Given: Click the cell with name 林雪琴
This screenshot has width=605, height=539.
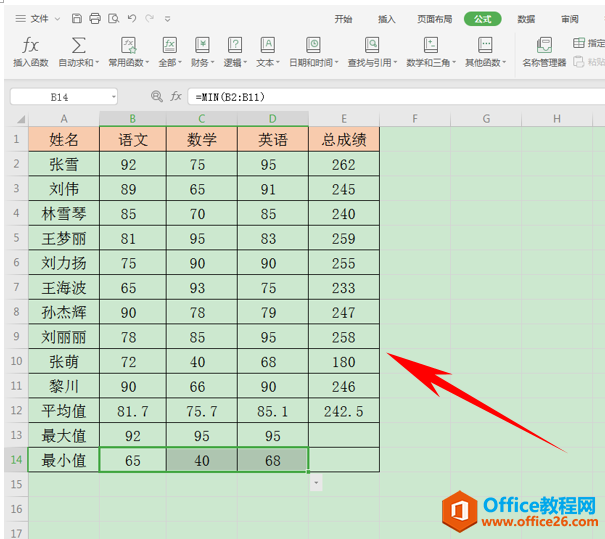Looking at the screenshot, I should coord(64,213).
